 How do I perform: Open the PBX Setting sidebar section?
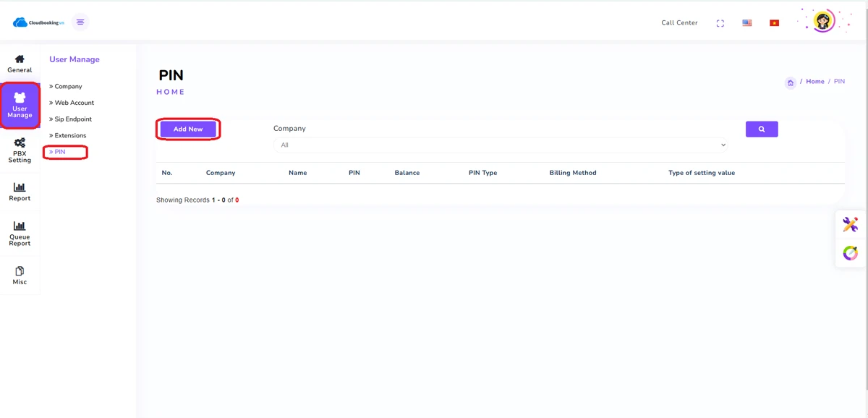point(20,150)
